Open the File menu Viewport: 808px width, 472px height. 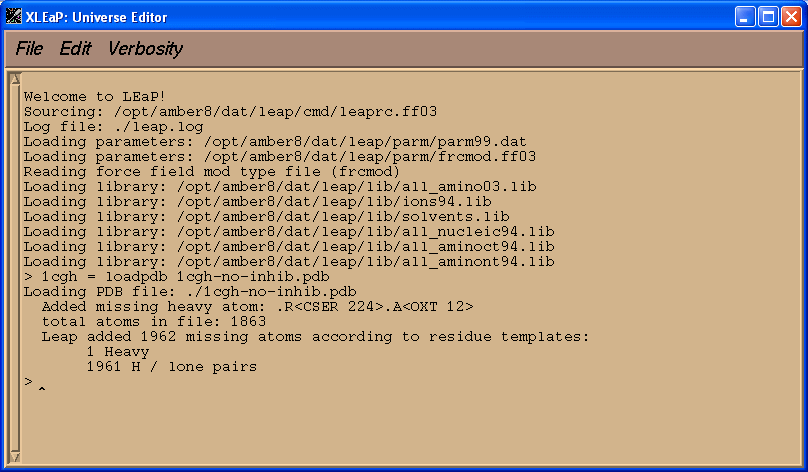tap(29, 48)
